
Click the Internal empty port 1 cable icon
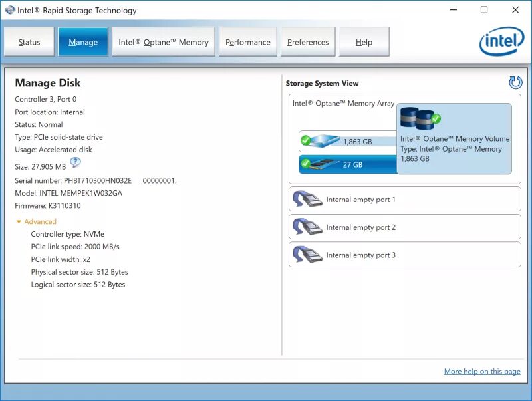pyautogui.click(x=307, y=199)
